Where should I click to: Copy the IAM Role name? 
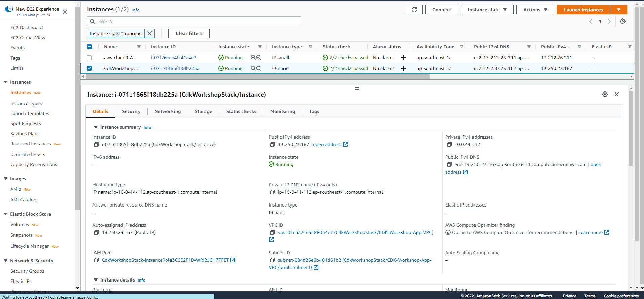96,260
